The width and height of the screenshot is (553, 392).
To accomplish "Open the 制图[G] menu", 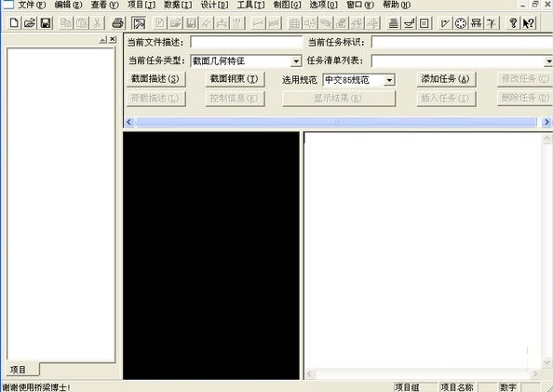I will [x=287, y=5].
